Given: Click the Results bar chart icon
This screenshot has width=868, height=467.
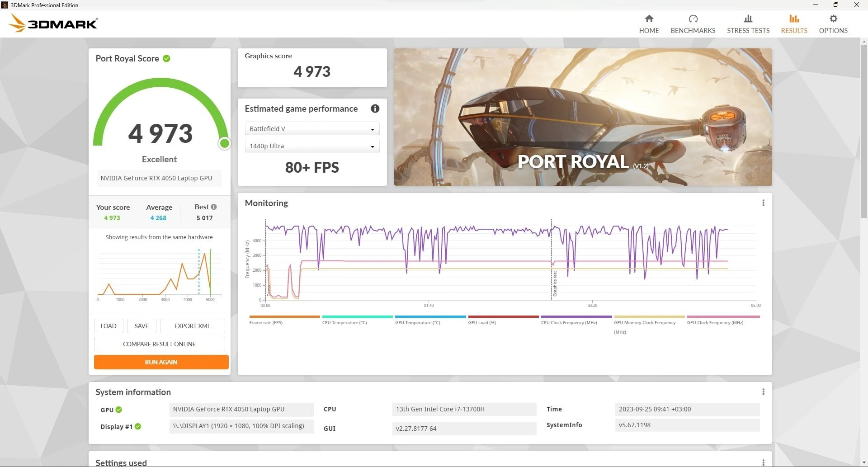Looking at the screenshot, I should pos(794,19).
